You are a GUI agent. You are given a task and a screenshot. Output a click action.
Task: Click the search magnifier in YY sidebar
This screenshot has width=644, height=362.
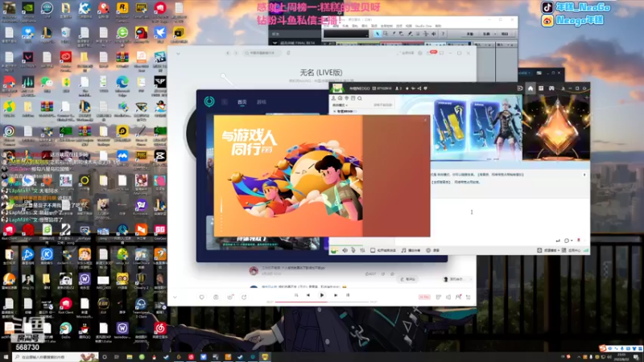click(359, 98)
